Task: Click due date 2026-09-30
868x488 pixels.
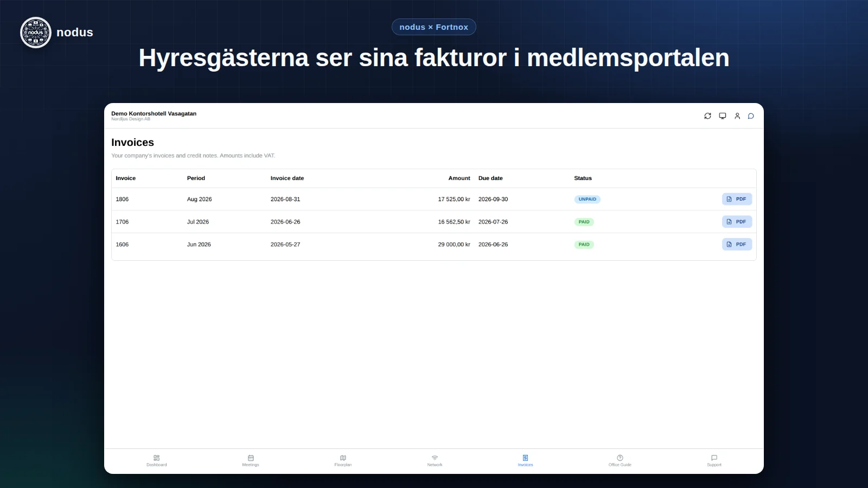Action: (x=493, y=200)
